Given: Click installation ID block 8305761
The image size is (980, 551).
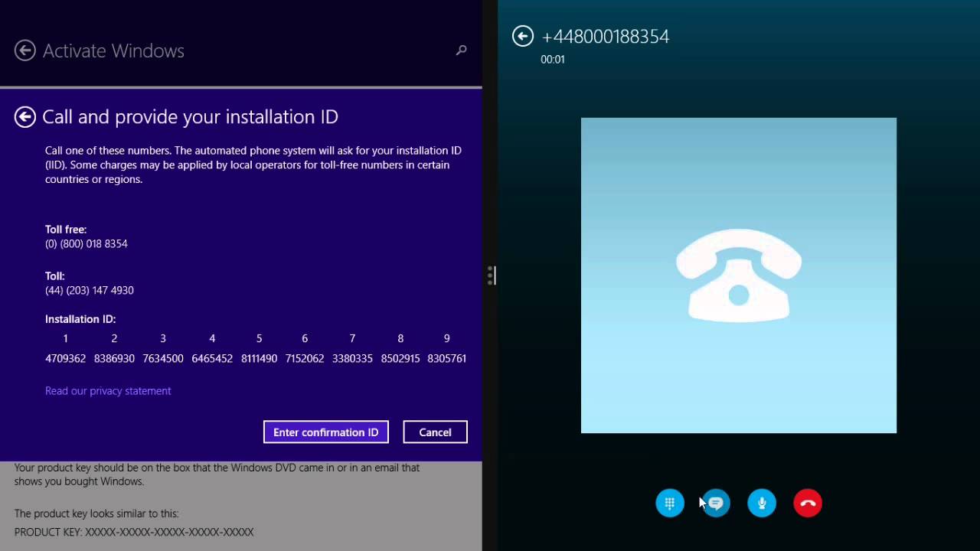Looking at the screenshot, I should point(447,358).
